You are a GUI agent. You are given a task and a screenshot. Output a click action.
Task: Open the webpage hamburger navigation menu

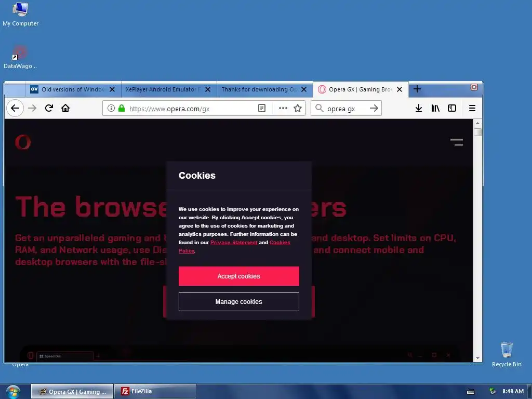tap(456, 142)
